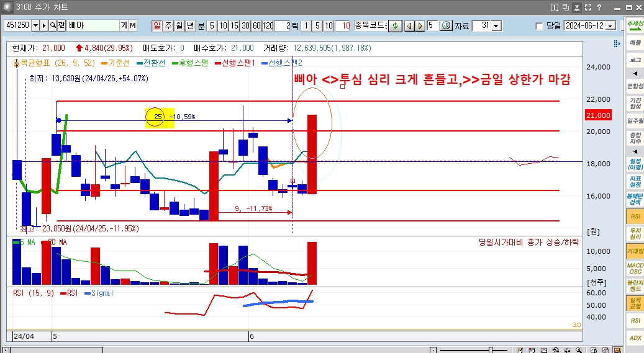Toggle monthly 월 chart period
This screenshot has height=353, width=644.
pyautogui.click(x=179, y=26)
